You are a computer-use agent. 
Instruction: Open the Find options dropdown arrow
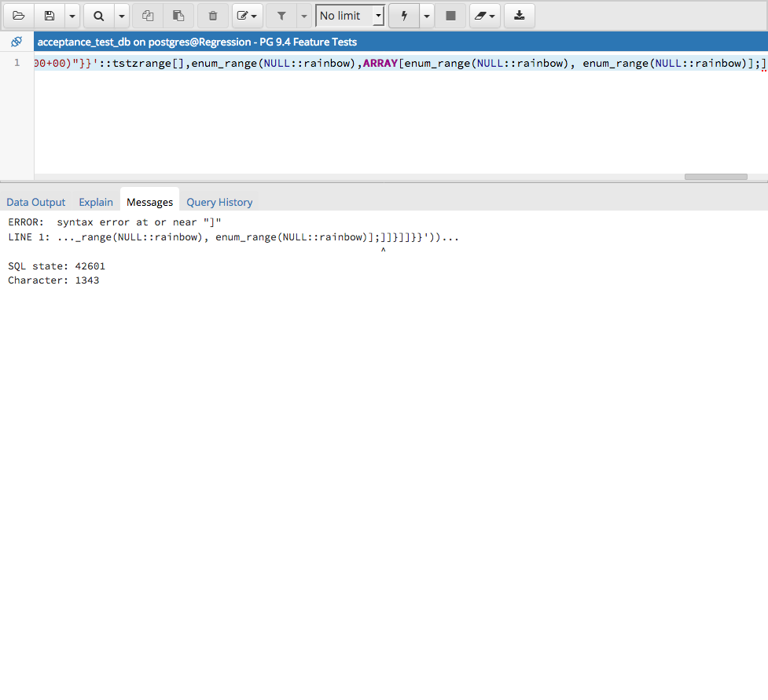[122, 16]
